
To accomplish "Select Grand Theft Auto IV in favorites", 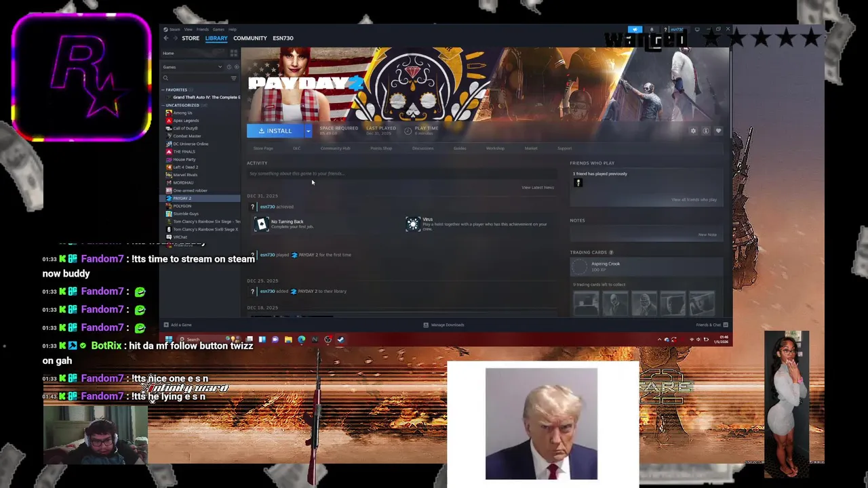I will [x=203, y=97].
